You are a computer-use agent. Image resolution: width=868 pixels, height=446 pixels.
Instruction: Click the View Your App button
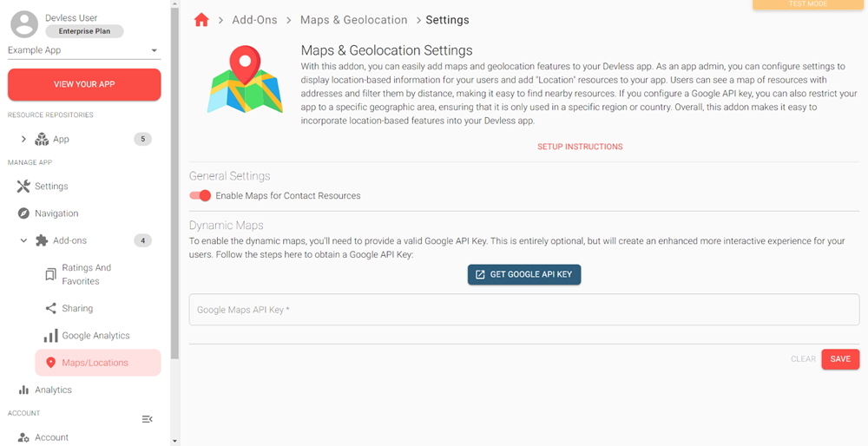point(84,84)
